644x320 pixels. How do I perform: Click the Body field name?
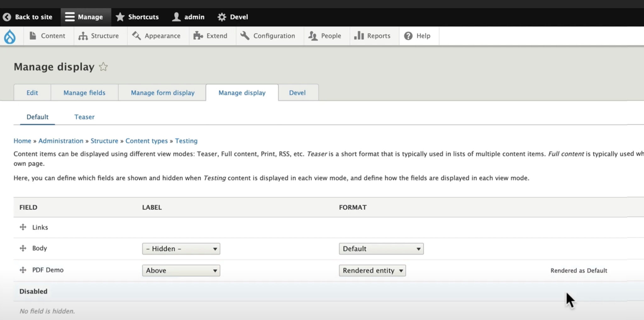coord(40,248)
